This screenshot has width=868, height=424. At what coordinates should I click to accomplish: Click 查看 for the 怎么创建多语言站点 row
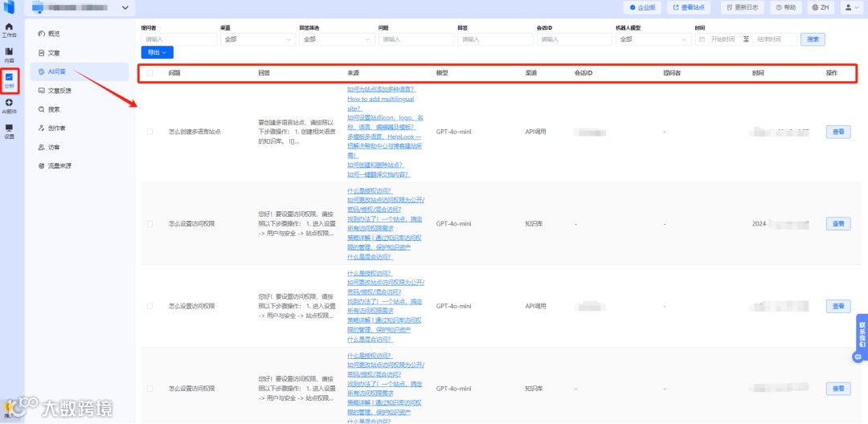click(x=838, y=132)
